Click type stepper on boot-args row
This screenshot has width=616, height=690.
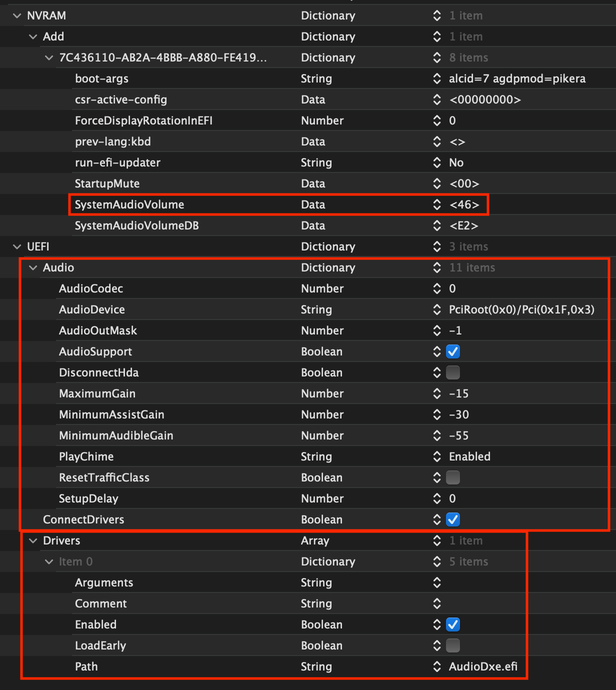(x=437, y=78)
